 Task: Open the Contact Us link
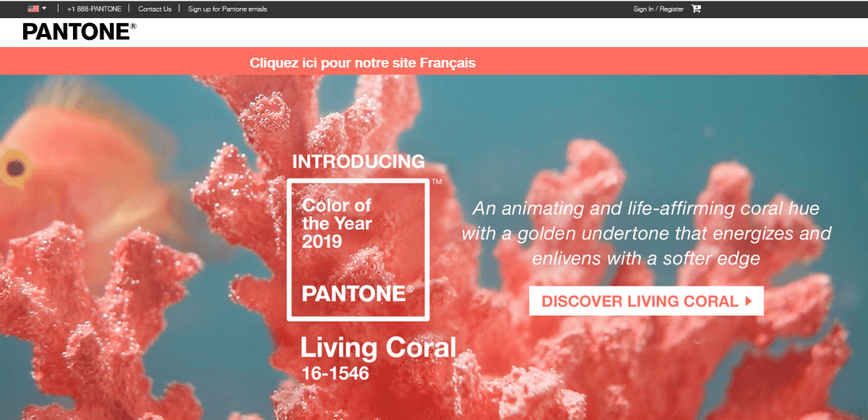(x=155, y=9)
